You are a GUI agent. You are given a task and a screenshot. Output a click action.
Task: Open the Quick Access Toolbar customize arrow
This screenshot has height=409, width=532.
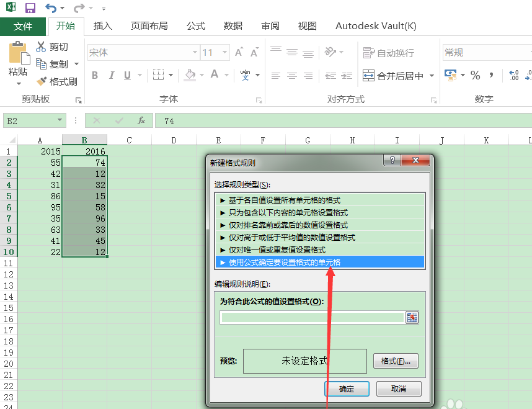[x=104, y=8]
